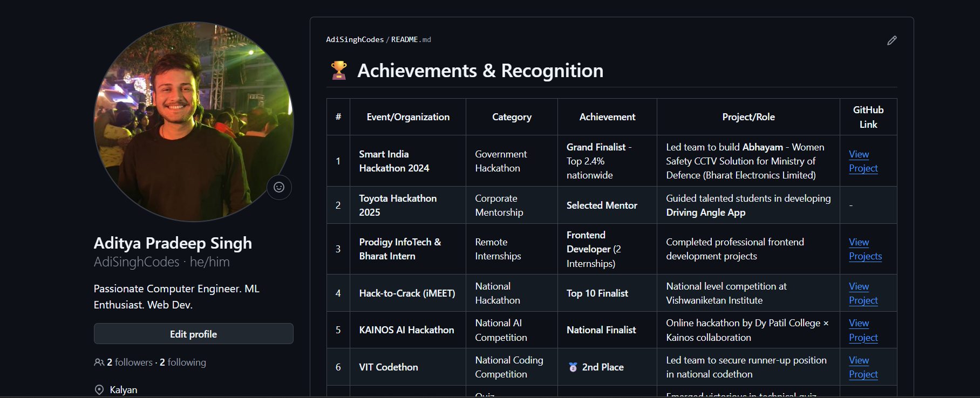Click the trophy emoji in Achievements heading
The width and height of the screenshot is (980, 398).
pyautogui.click(x=339, y=71)
